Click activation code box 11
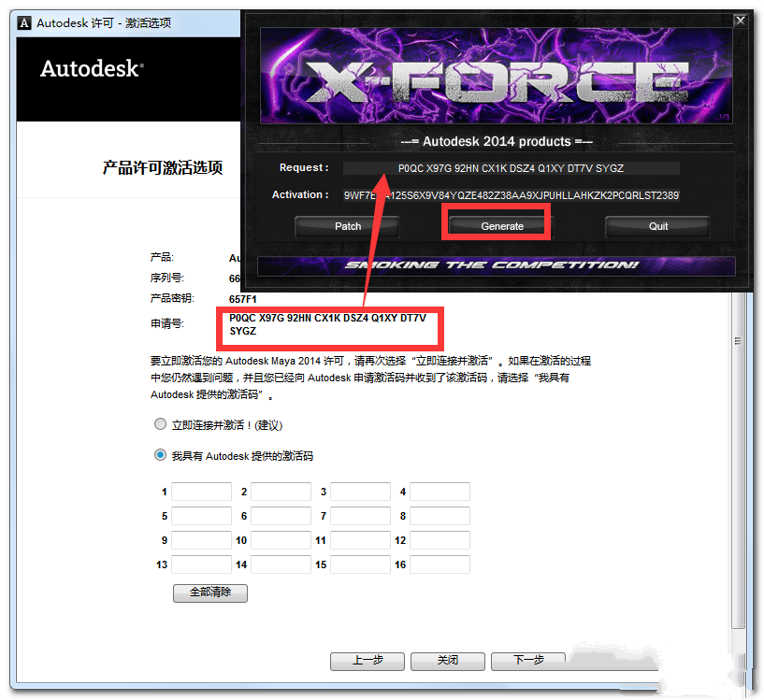Viewport: 764px width, 700px height. [x=360, y=540]
